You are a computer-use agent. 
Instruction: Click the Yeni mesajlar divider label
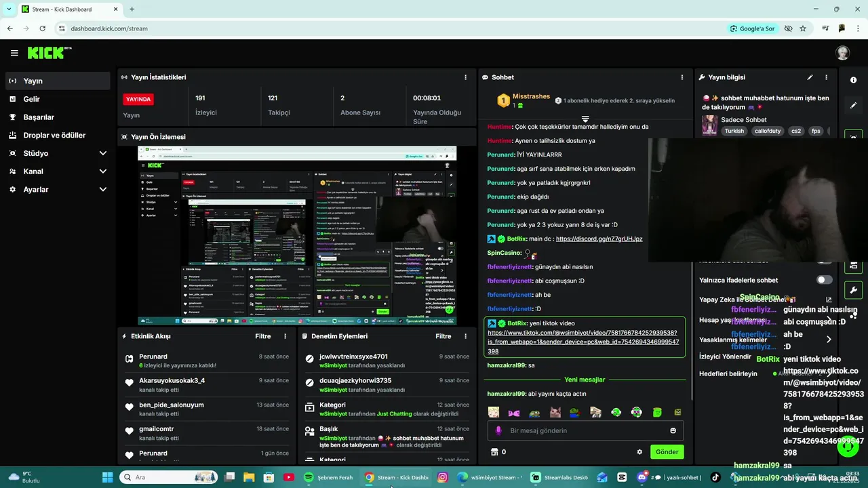coord(585,380)
